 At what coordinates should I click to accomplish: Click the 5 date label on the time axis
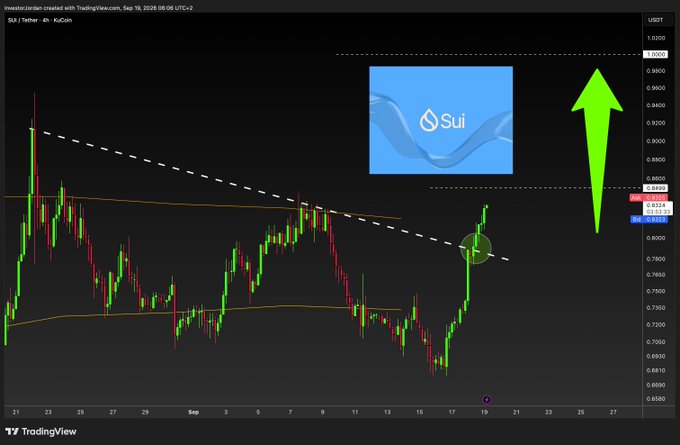258,412
